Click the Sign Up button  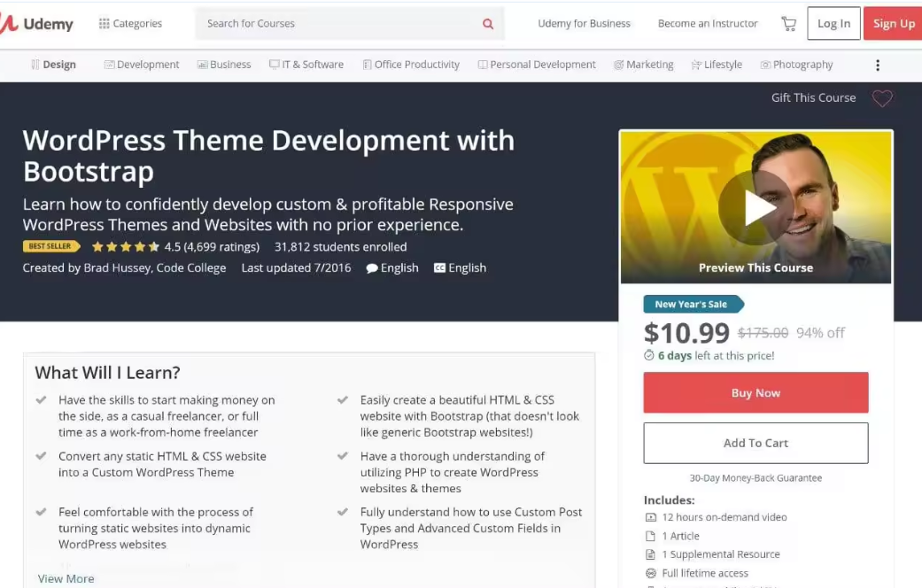(893, 24)
